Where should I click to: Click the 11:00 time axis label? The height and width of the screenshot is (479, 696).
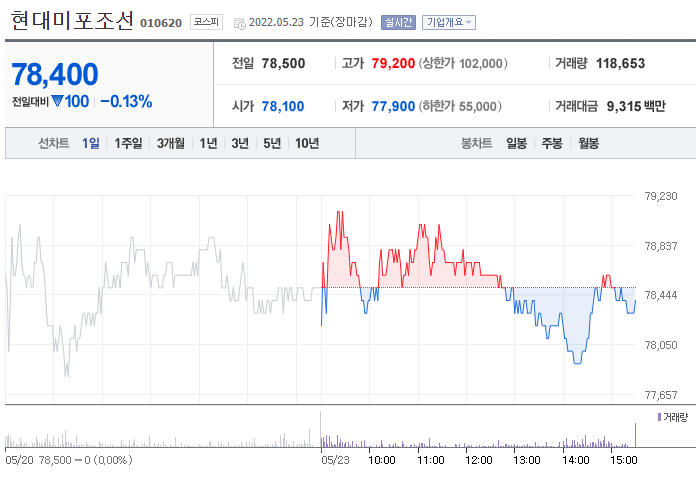pos(431,460)
